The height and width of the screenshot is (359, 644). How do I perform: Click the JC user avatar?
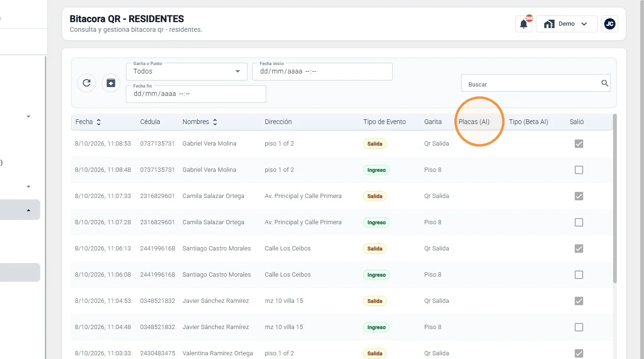tap(609, 24)
